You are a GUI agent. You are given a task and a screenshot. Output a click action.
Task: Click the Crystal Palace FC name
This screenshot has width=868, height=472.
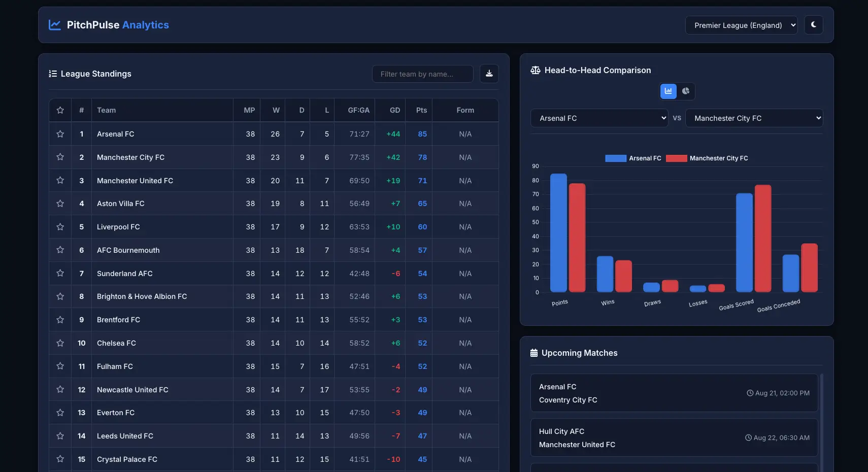tap(127, 459)
